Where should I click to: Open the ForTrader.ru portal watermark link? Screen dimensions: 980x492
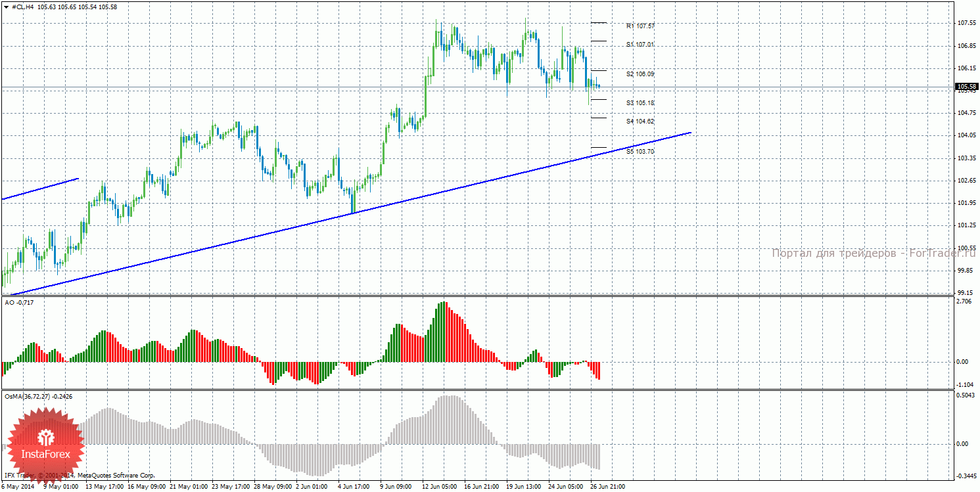point(873,253)
